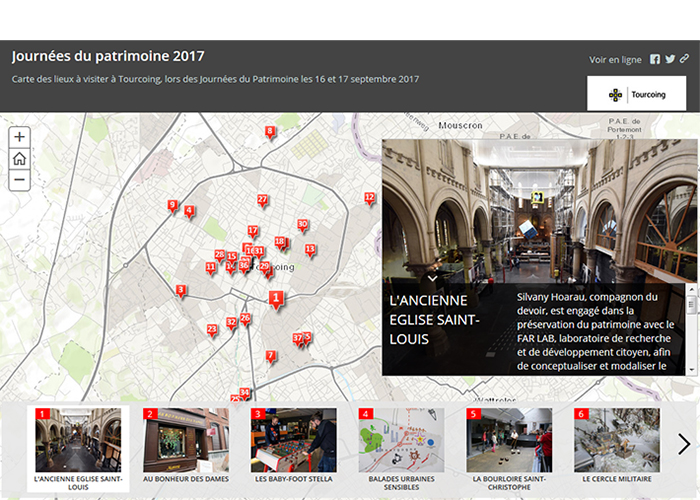Viewport: 700px width, 500px height.
Task: Select map marker 27
Action: (262, 200)
